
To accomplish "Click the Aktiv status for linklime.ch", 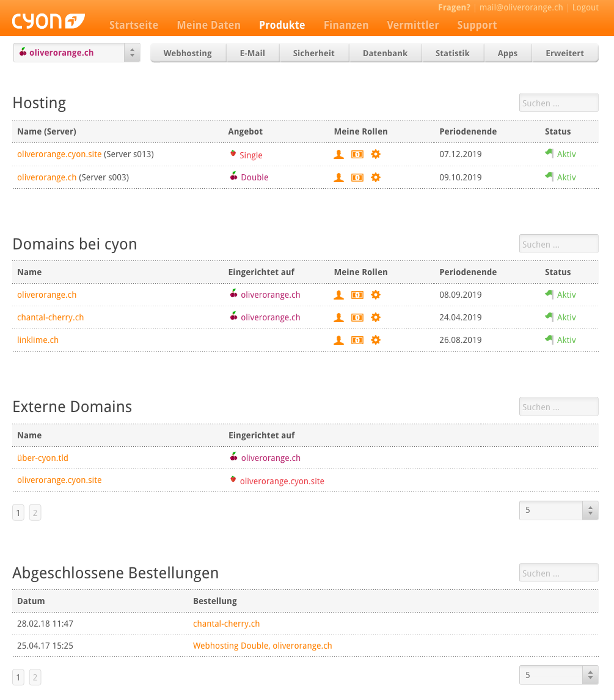I will coord(566,340).
